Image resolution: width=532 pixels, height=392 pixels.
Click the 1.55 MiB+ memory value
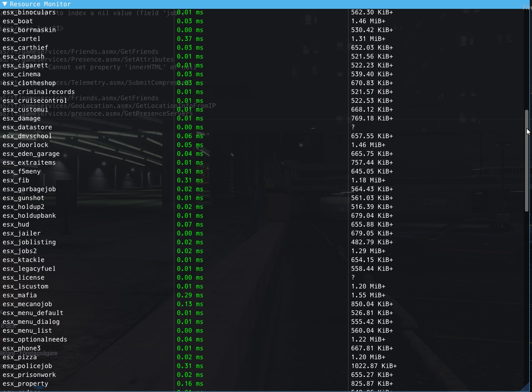[368, 295]
